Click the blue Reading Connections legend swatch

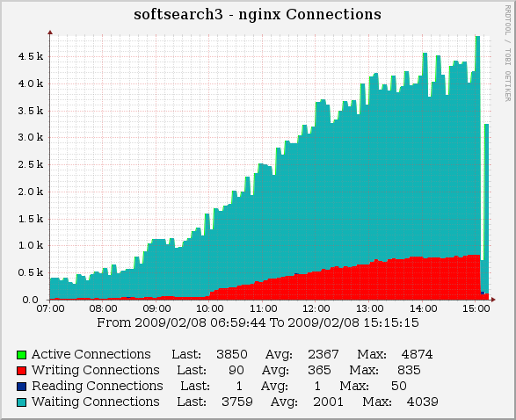point(21,387)
